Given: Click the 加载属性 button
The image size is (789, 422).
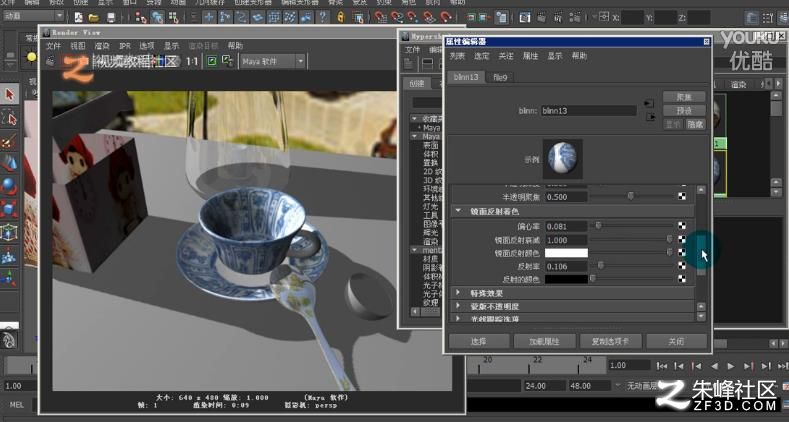Looking at the screenshot, I should (x=544, y=341).
